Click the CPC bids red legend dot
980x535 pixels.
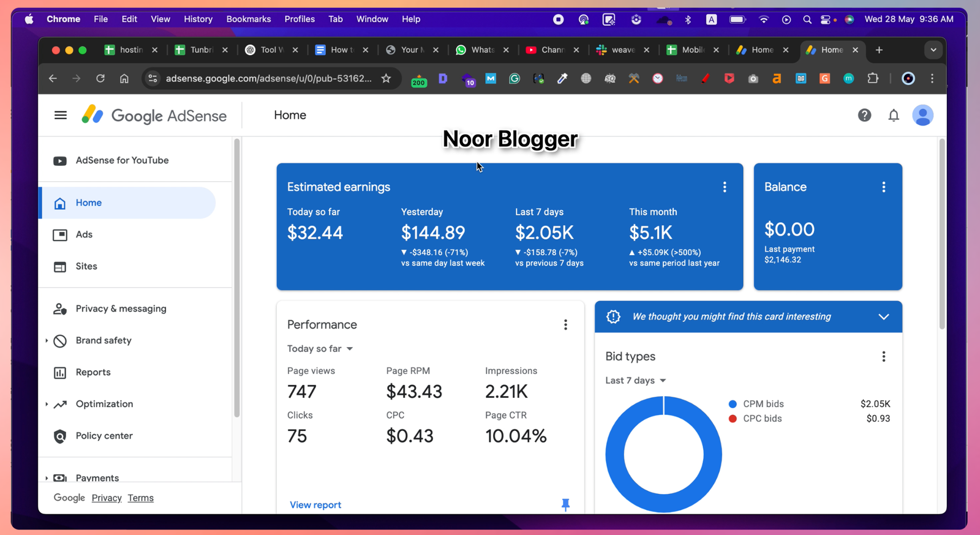tap(733, 419)
